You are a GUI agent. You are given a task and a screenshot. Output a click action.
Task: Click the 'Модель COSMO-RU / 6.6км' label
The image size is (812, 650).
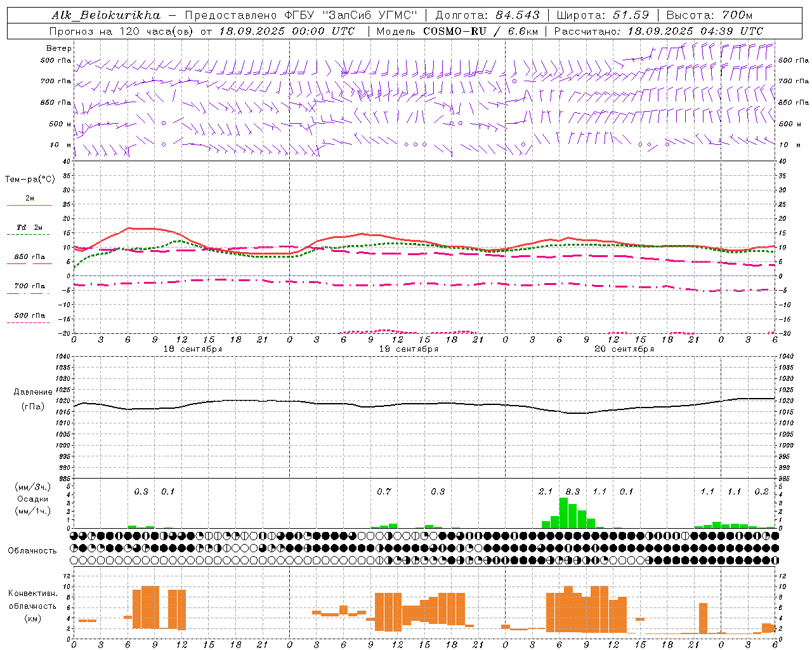pyautogui.click(x=457, y=31)
